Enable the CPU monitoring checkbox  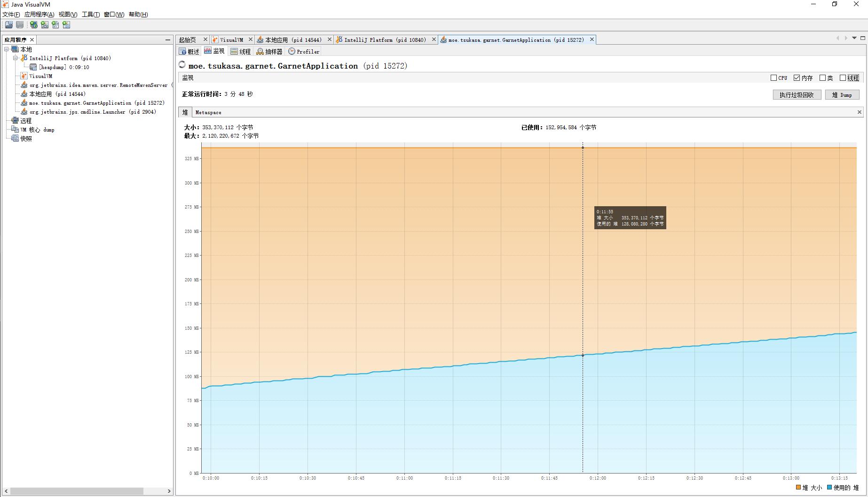(x=773, y=78)
